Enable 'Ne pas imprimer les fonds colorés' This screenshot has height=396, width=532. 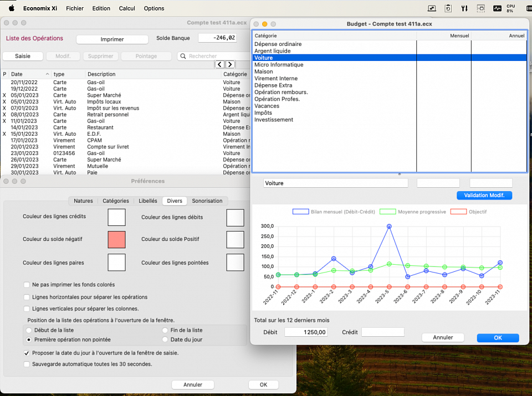tap(27, 285)
